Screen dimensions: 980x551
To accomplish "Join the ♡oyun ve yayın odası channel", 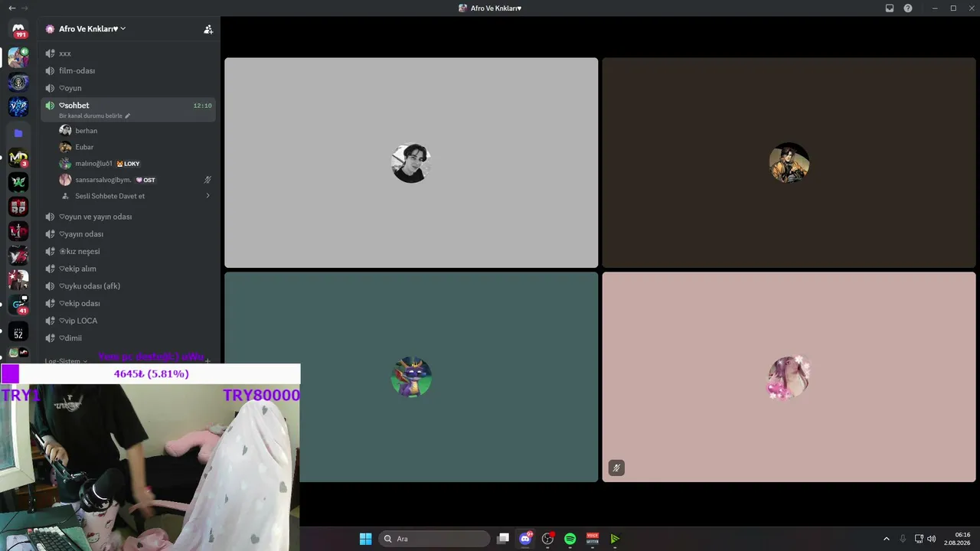I will pyautogui.click(x=128, y=217).
